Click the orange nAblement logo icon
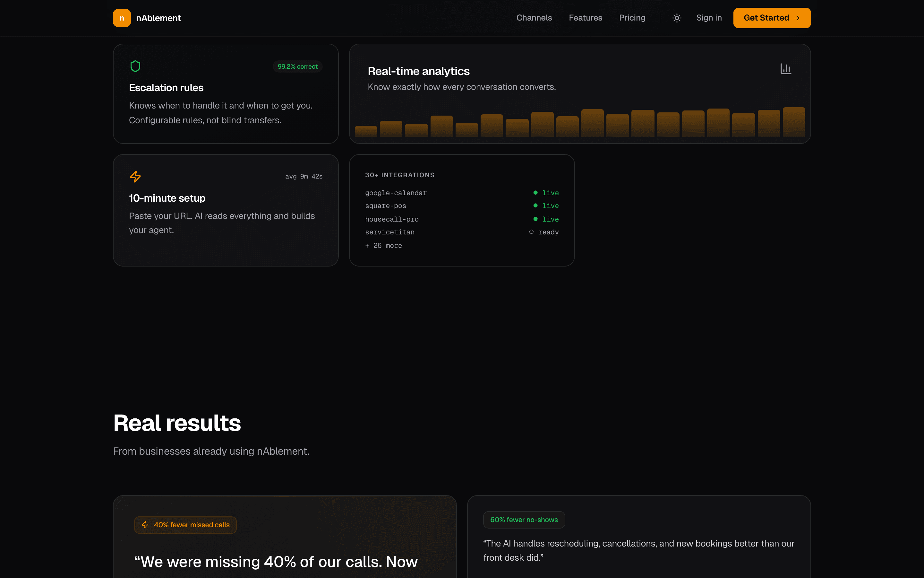The width and height of the screenshot is (924, 578). (x=122, y=18)
